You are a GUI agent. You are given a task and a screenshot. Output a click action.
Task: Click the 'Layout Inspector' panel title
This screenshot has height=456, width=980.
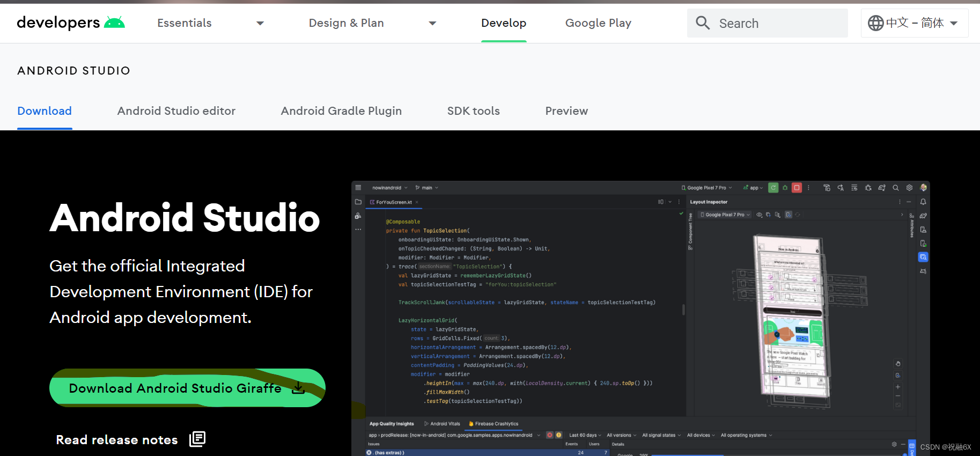(x=709, y=202)
